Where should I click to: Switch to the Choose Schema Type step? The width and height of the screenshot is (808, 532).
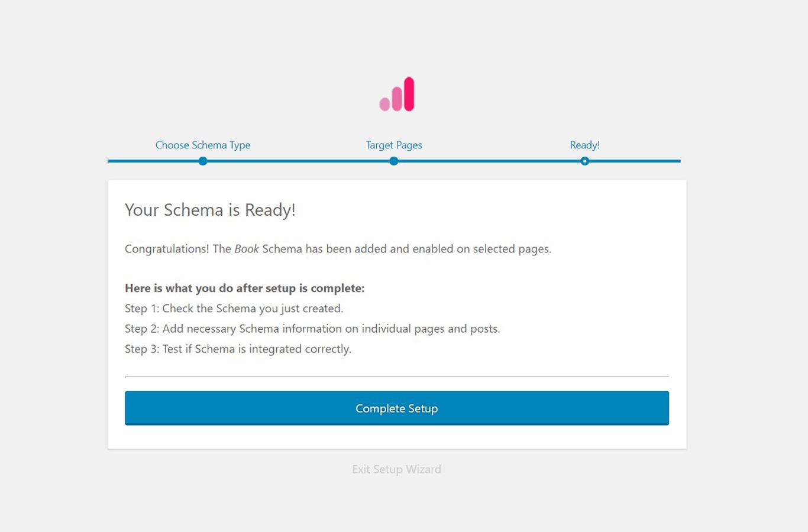[203, 145]
